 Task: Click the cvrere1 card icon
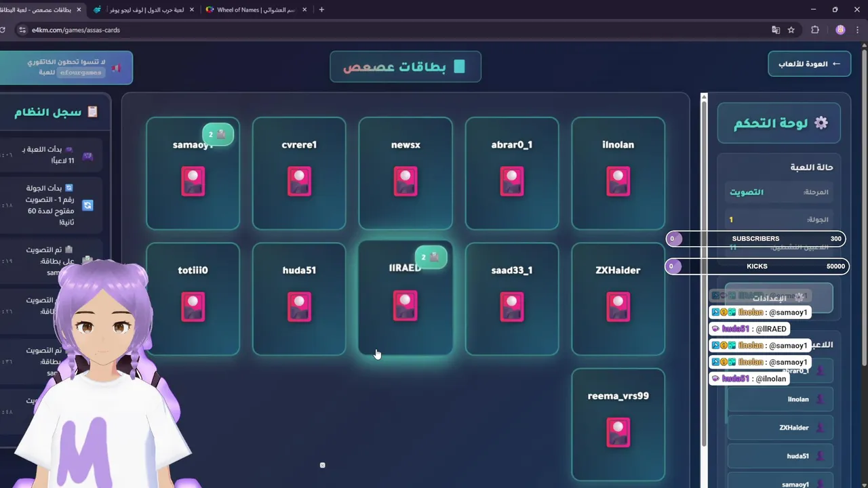coord(299,182)
